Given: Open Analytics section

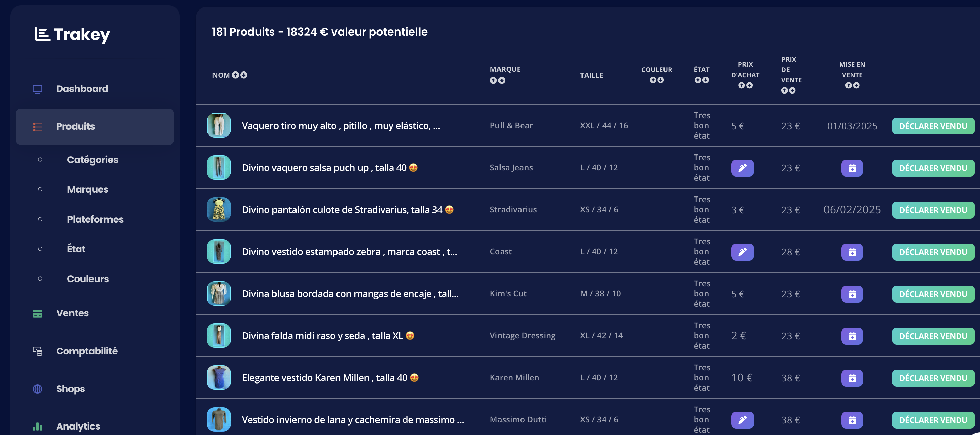Looking at the screenshot, I should point(78,426).
